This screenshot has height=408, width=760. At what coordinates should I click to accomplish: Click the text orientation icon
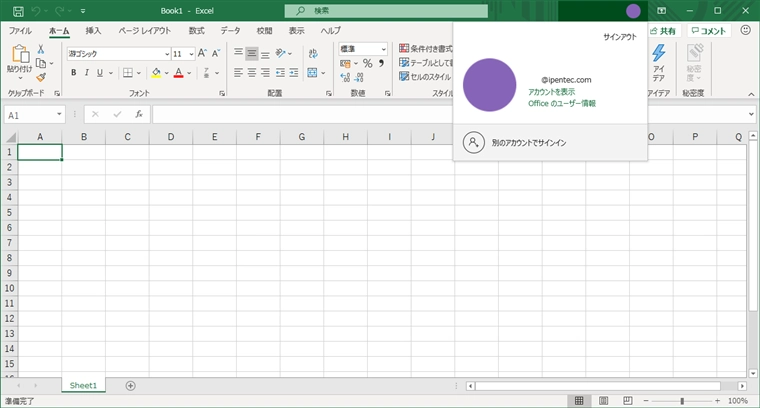[x=281, y=53]
